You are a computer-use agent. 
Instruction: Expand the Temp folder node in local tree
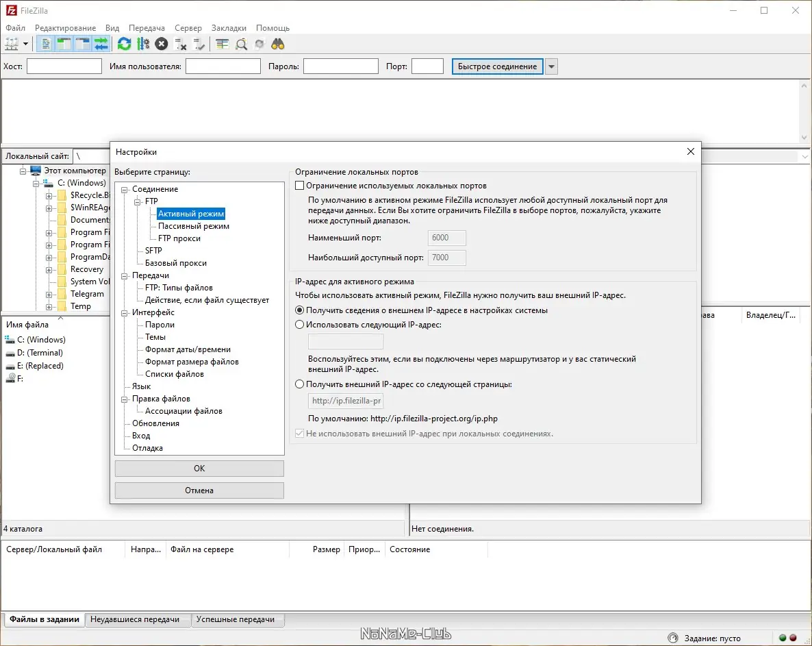49,307
